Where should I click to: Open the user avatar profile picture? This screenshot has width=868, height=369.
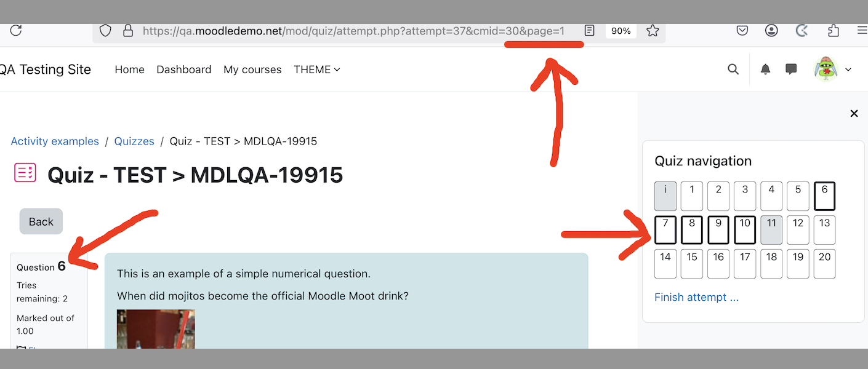pyautogui.click(x=826, y=69)
